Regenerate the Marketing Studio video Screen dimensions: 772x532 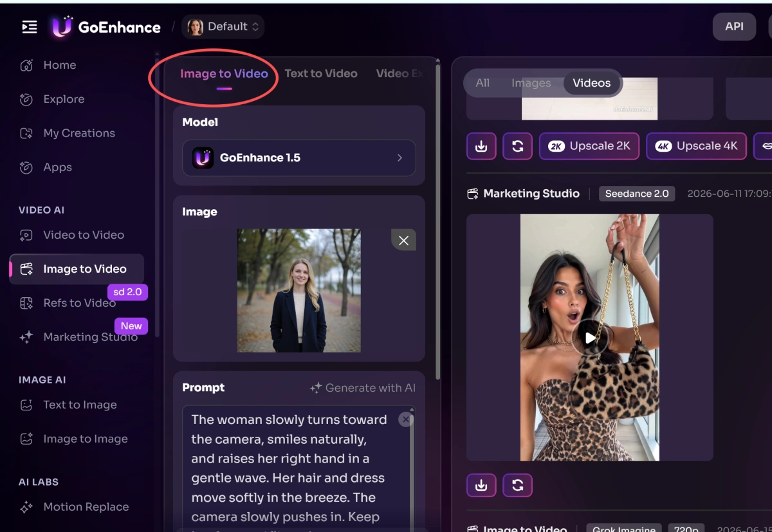518,486
